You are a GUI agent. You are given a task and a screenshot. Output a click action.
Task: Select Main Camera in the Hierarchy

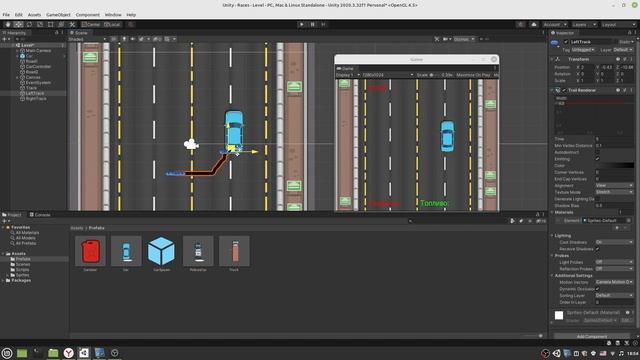(38, 51)
